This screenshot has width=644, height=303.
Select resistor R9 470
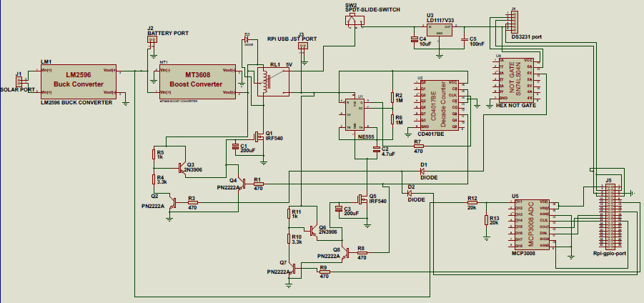point(324,272)
